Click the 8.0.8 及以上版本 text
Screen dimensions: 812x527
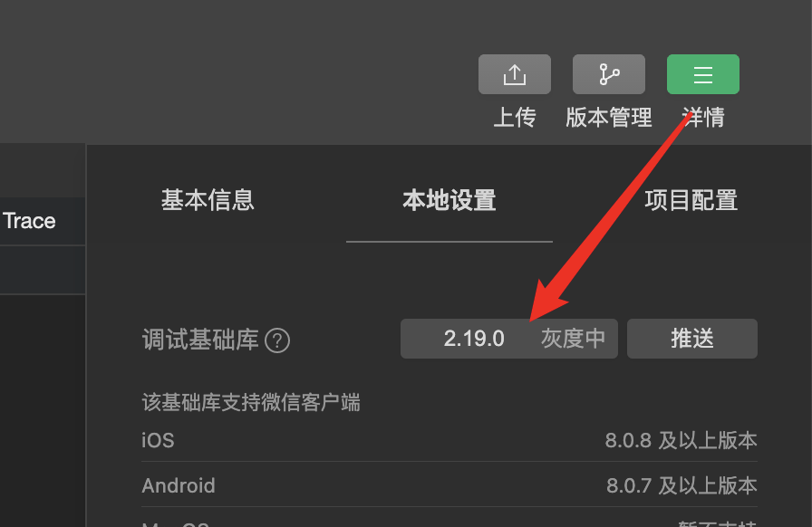pyautogui.click(x=681, y=441)
